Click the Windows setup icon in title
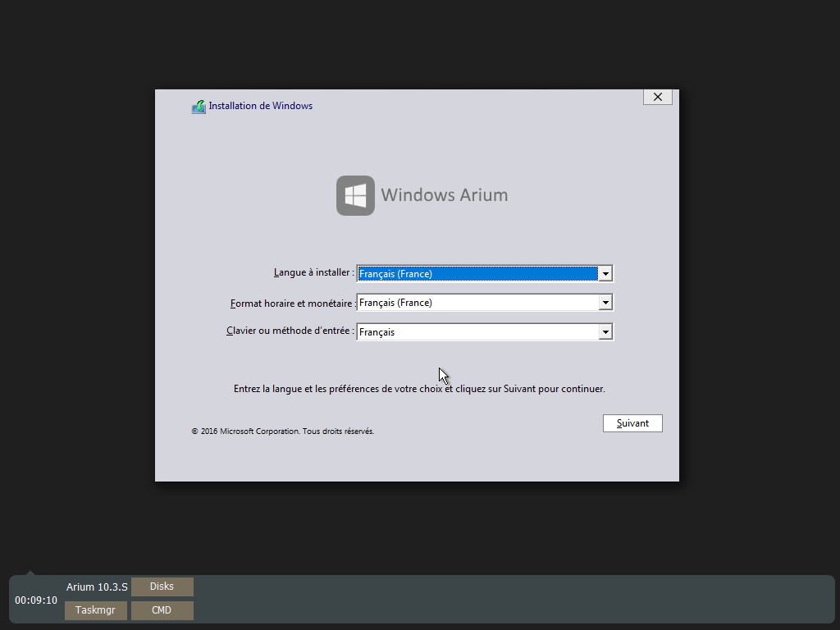The image size is (840, 630). [199, 107]
